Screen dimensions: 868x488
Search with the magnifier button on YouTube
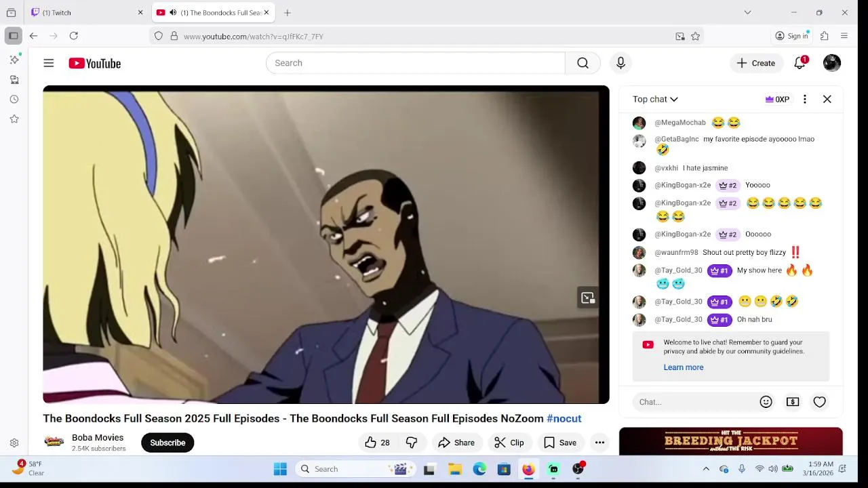tap(583, 63)
